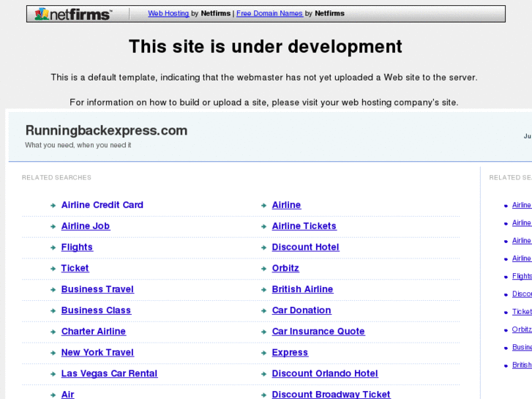This screenshot has height=399, width=532.
Task: Open the Discount Orlando Hotel link
Action: pyautogui.click(x=325, y=373)
